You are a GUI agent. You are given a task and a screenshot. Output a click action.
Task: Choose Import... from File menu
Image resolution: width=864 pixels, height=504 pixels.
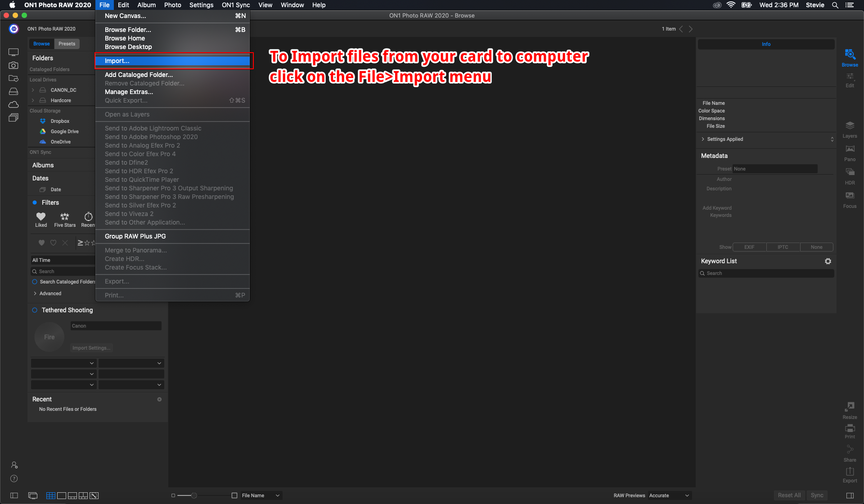pyautogui.click(x=117, y=61)
